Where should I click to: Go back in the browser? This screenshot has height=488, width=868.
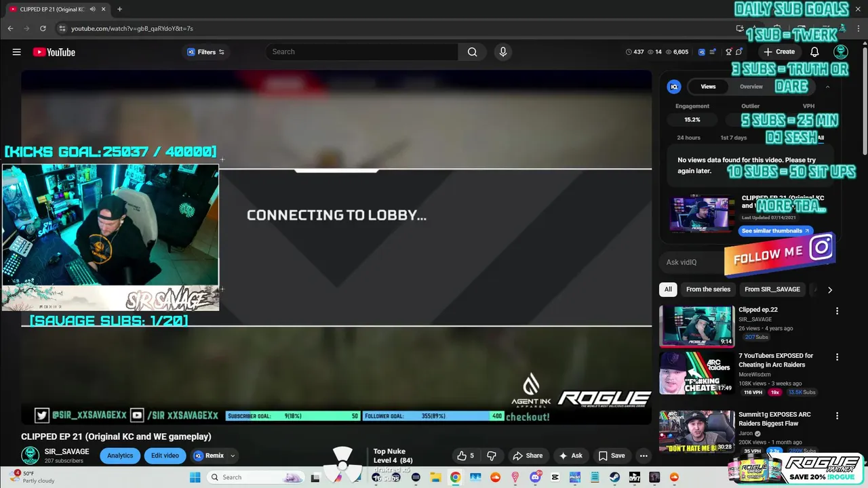[10, 28]
